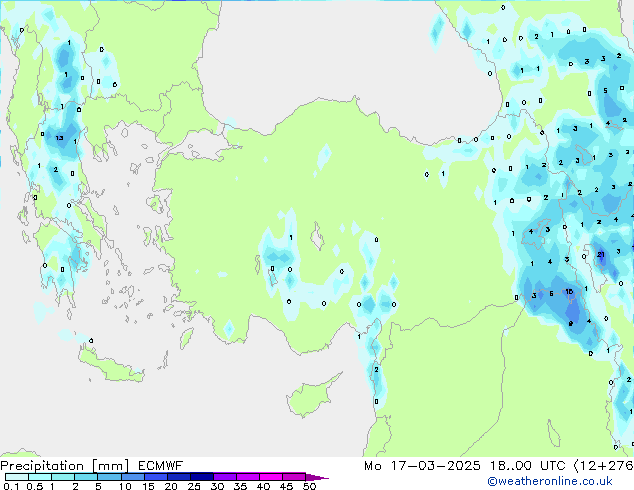This screenshot has height=490, width=634.
Task: Click the 20–25 mm dark blue swatch
Action: [x=178, y=477]
